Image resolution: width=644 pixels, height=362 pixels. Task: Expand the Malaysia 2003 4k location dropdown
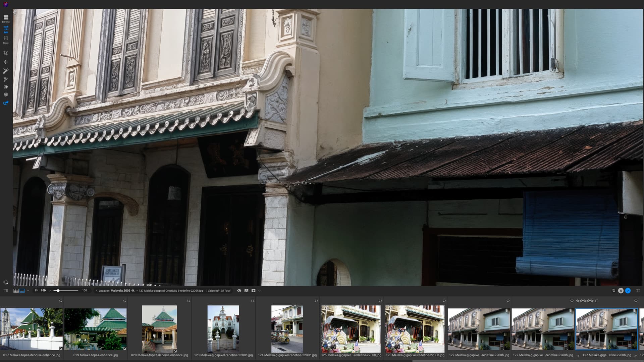(x=137, y=291)
